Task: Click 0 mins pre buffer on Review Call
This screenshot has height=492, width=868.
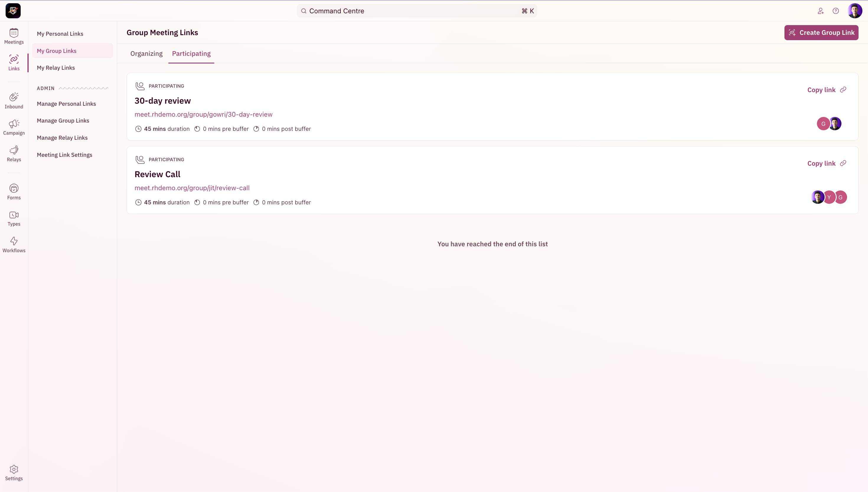Action: coord(221,202)
